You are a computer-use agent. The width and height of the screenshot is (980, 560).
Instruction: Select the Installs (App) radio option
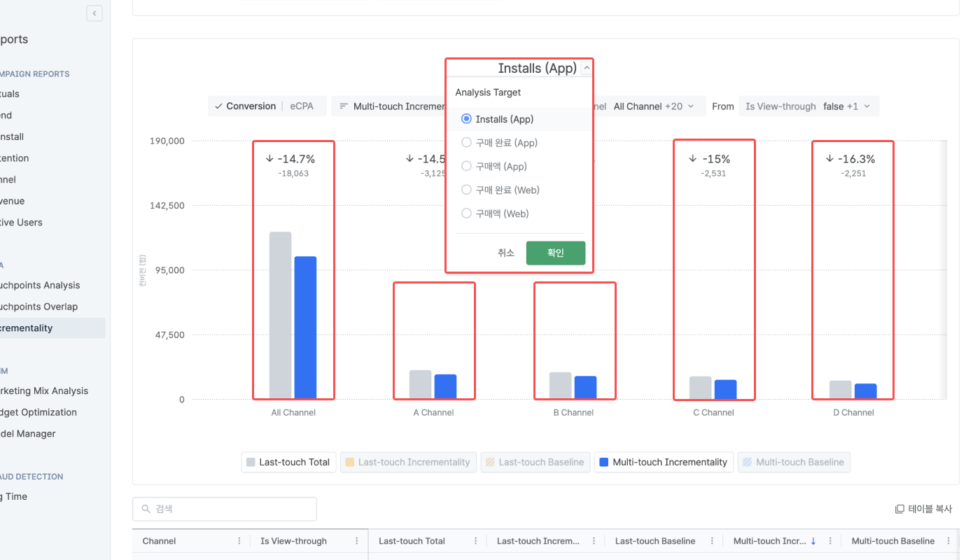(466, 119)
